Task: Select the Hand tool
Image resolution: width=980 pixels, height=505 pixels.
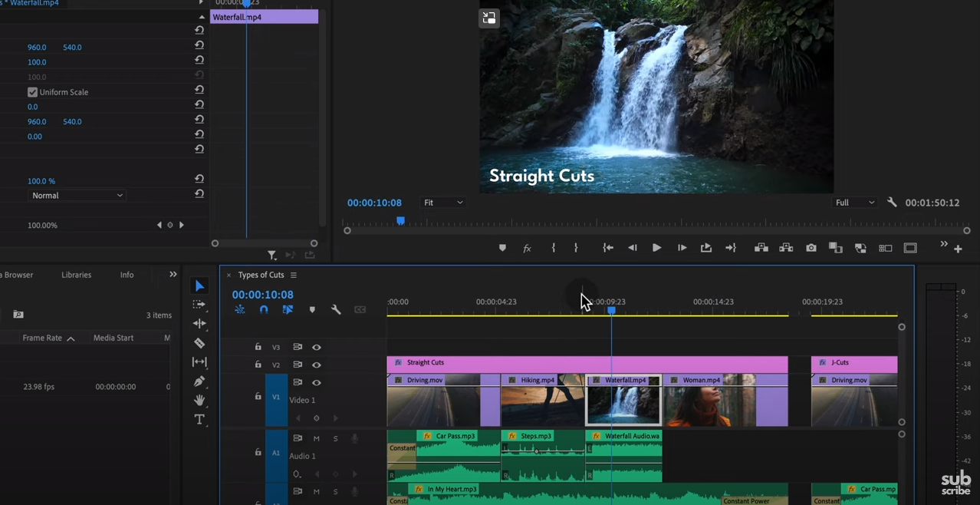Action: pos(199,400)
